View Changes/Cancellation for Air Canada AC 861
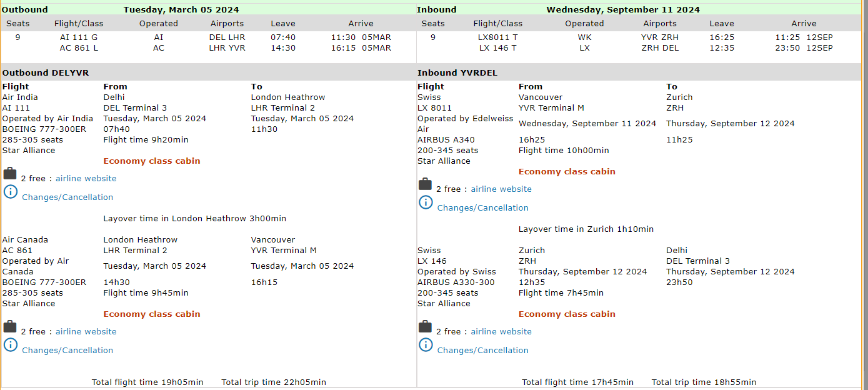868x390 pixels. tap(67, 351)
